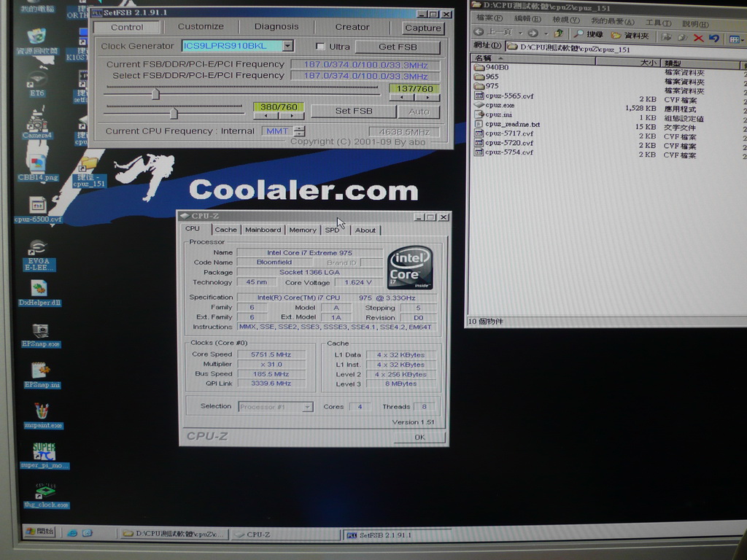Click OK in the CPU-Z window
Image resolution: width=747 pixels, height=560 pixels.
tap(419, 437)
